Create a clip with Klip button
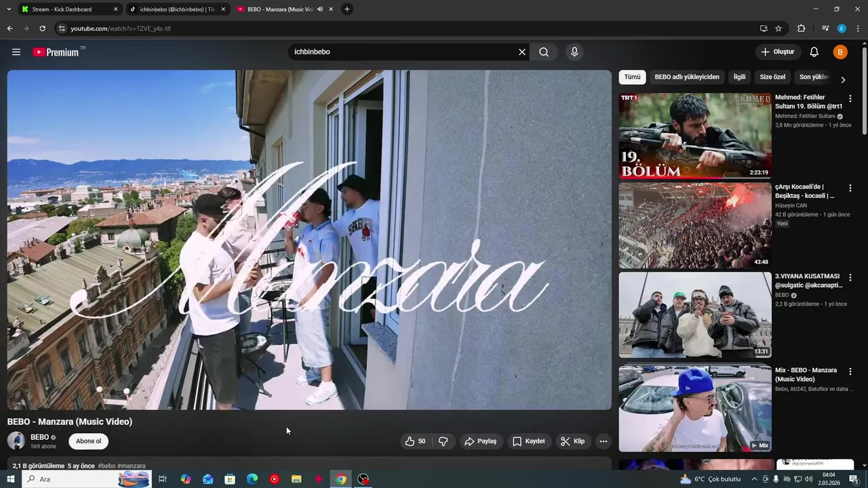Screen dimensions: 868x488 (x=573, y=441)
